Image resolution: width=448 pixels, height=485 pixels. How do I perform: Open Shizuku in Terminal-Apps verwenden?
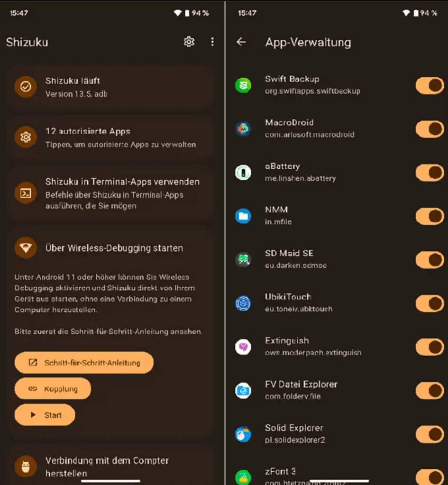(x=111, y=193)
